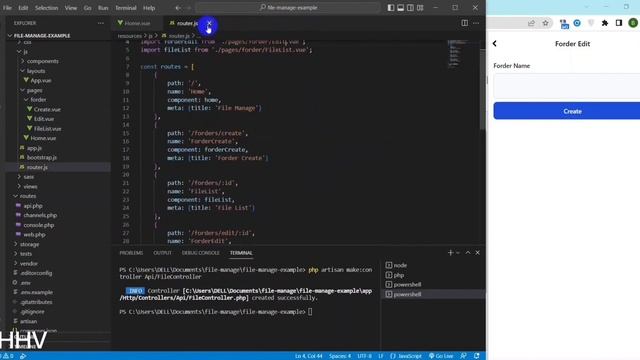
Task: Open api.php file
Action: pos(33,206)
